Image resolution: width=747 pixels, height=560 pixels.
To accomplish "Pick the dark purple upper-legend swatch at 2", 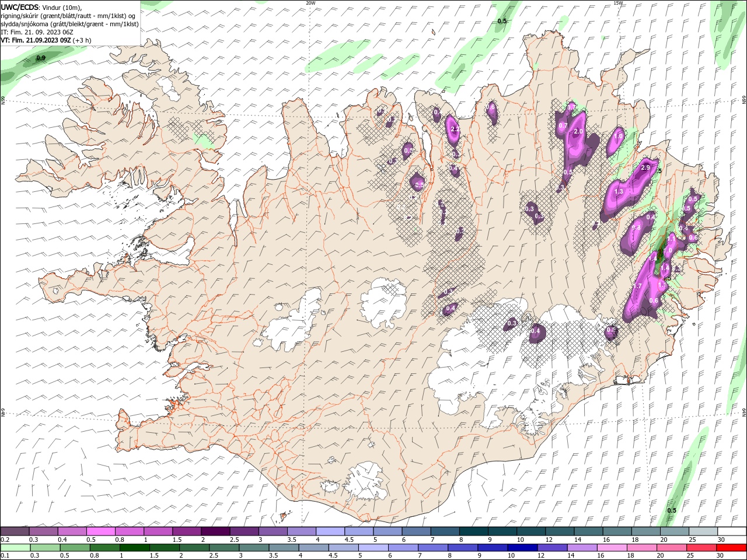I will [215, 531].
